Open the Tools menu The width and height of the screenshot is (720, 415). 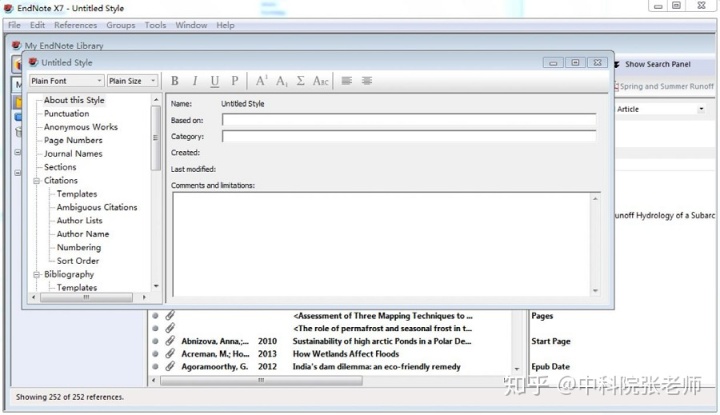pos(155,25)
